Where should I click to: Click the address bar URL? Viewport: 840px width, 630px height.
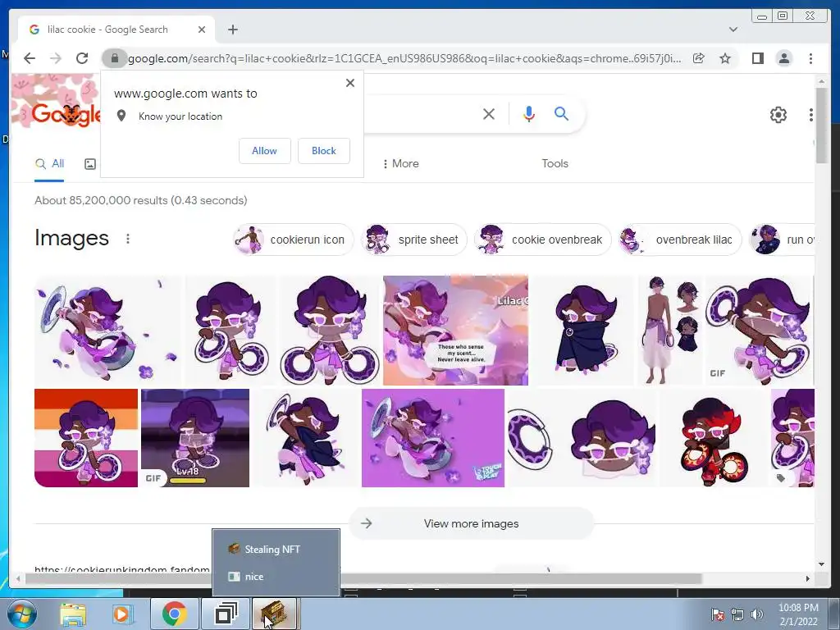coord(404,58)
